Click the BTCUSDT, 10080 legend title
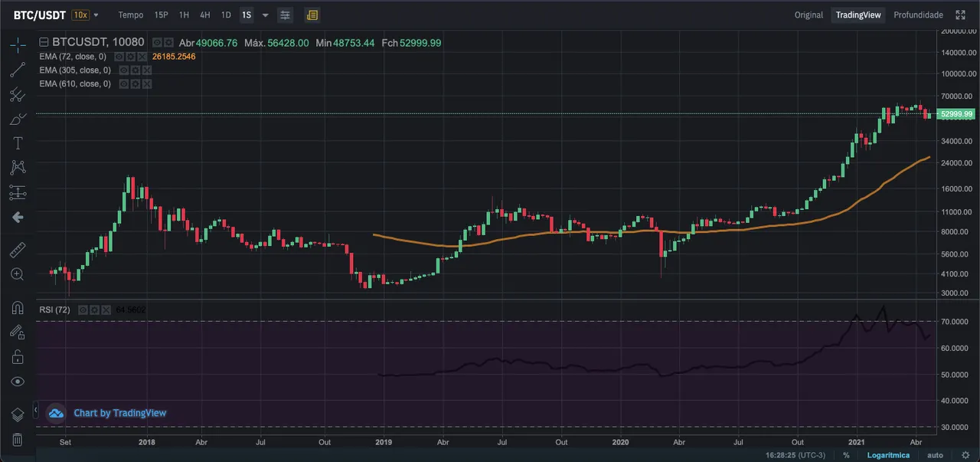Viewport: 980px width, 462px height. click(97, 43)
